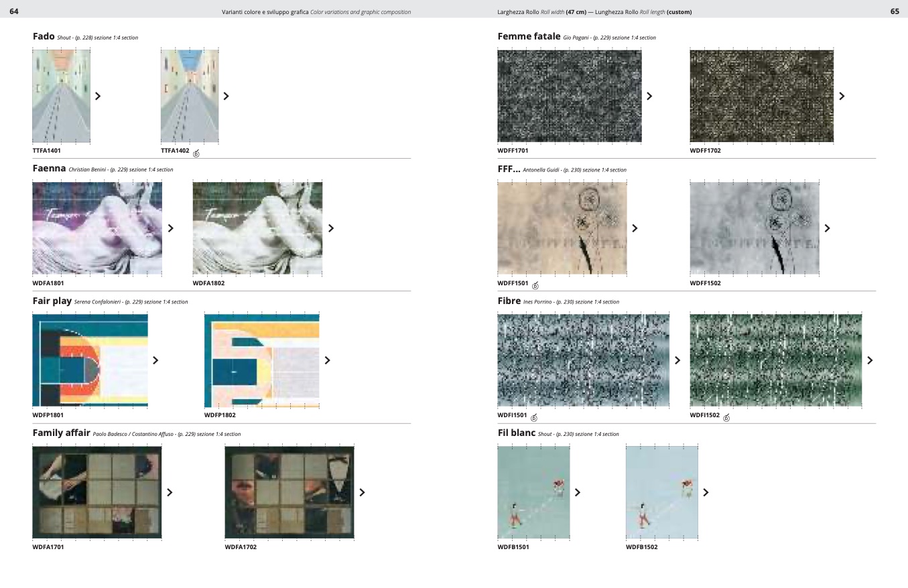Click the spiral icon beside WDFI1501
Viewport: 908px width, 588px height.
pos(534,418)
